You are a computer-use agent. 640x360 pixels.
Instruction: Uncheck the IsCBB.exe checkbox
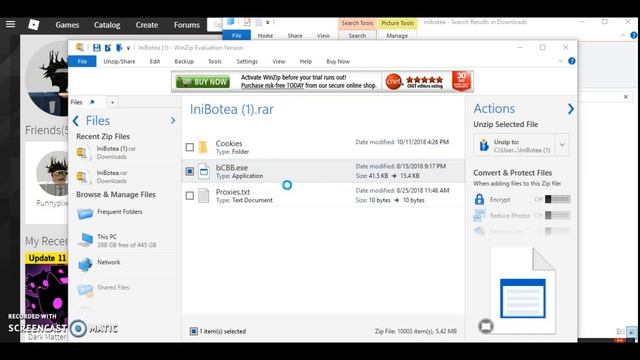coord(190,171)
